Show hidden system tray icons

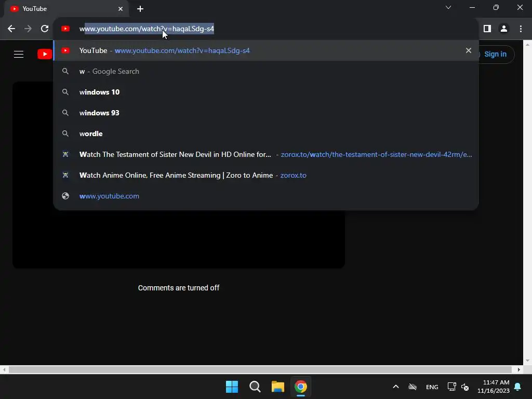(x=395, y=387)
